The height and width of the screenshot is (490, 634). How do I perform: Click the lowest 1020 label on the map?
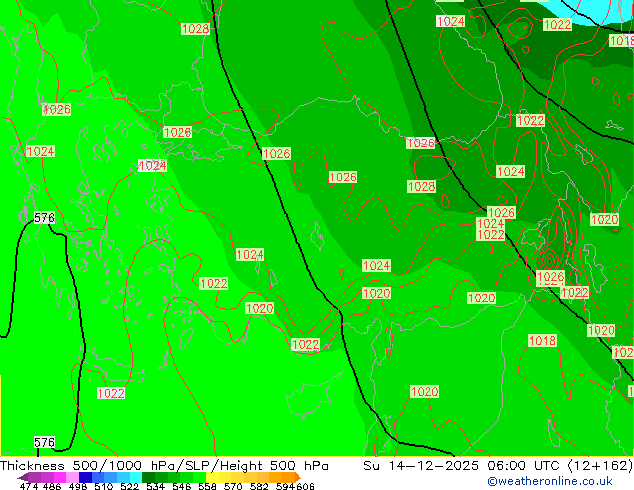(424, 391)
